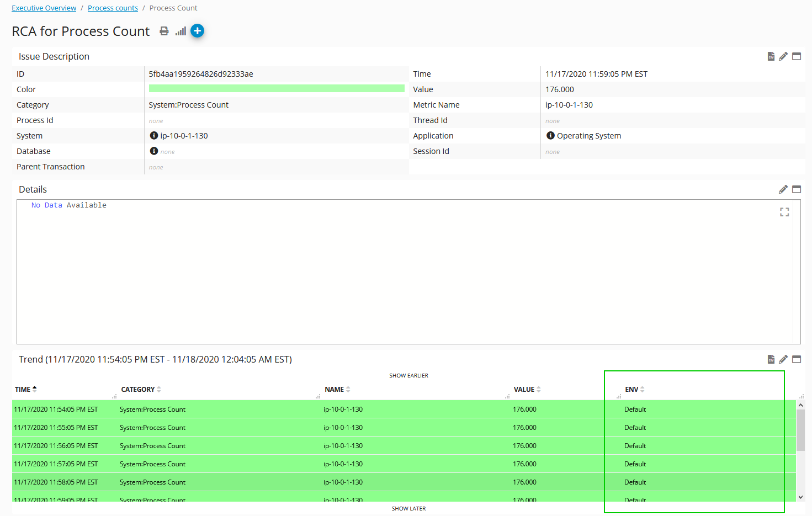This screenshot has height=516, width=812.
Task: Click SHOW EARLIER above the Trend table
Action: coord(408,375)
